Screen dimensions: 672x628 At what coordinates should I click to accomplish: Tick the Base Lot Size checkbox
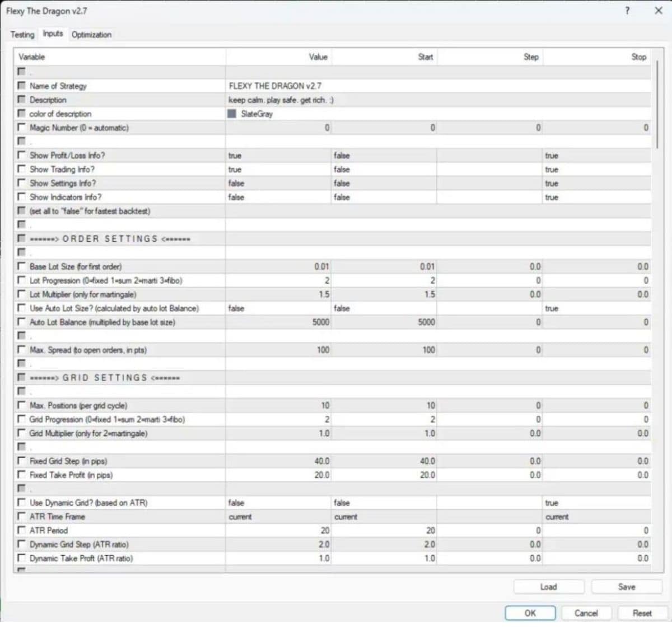(22, 266)
